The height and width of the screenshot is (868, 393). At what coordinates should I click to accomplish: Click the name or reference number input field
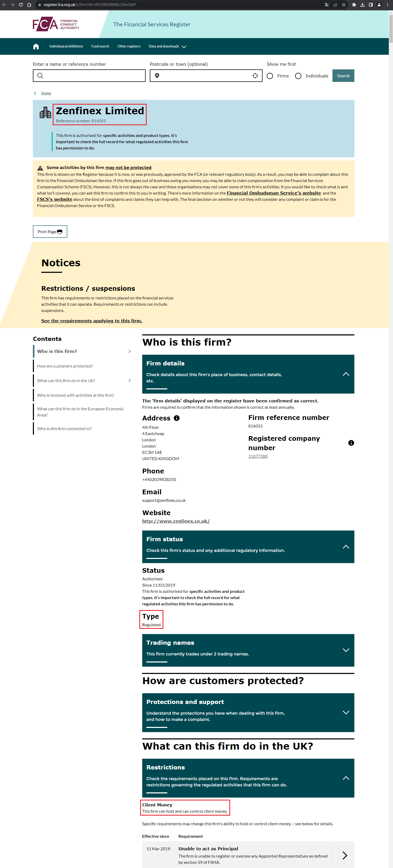coord(89,76)
